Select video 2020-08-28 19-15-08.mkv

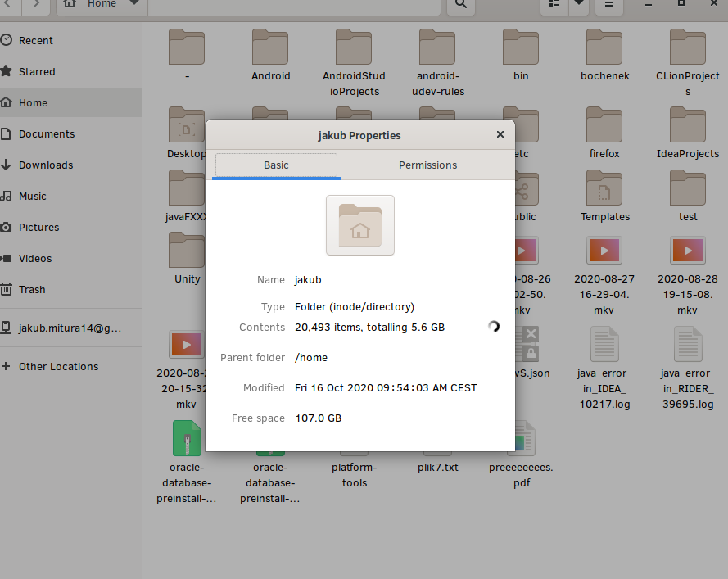click(688, 276)
